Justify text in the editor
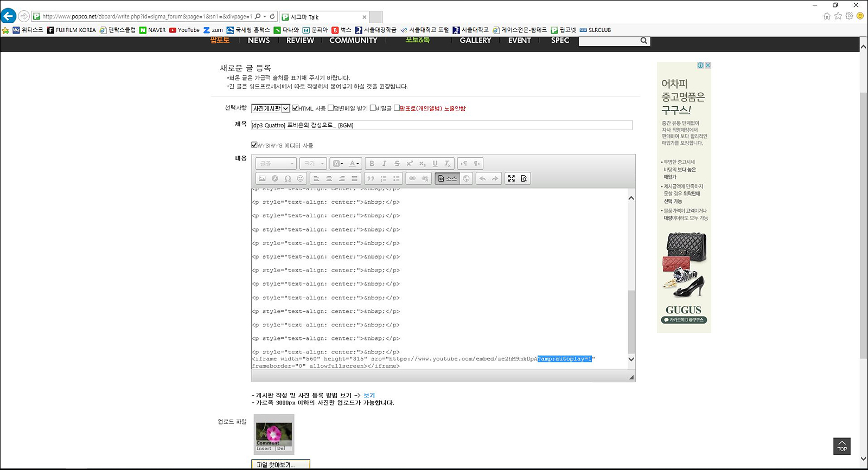The width and height of the screenshot is (868, 470). click(x=354, y=178)
